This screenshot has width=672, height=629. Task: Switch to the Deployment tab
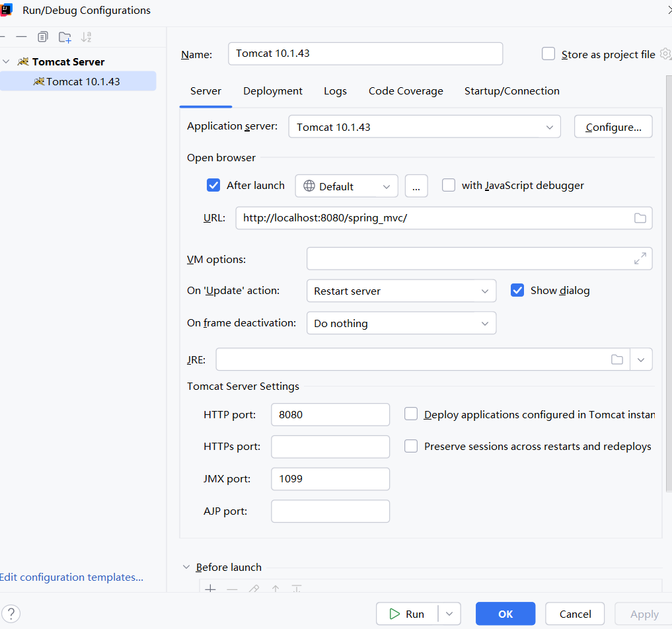(x=273, y=91)
